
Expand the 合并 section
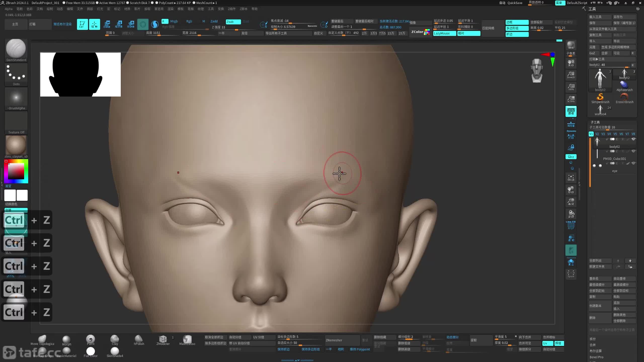coord(593,345)
